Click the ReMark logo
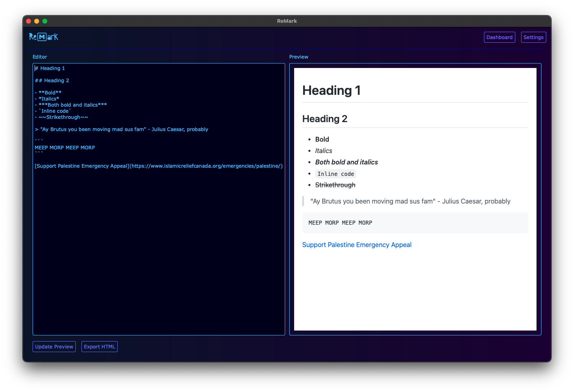The width and height of the screenshot is (574, 392). coord(44,37)
